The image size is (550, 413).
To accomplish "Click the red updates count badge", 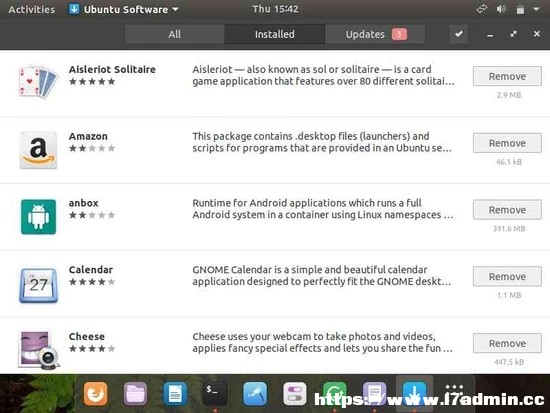I will pyautogui.click(x=399, y=34).
